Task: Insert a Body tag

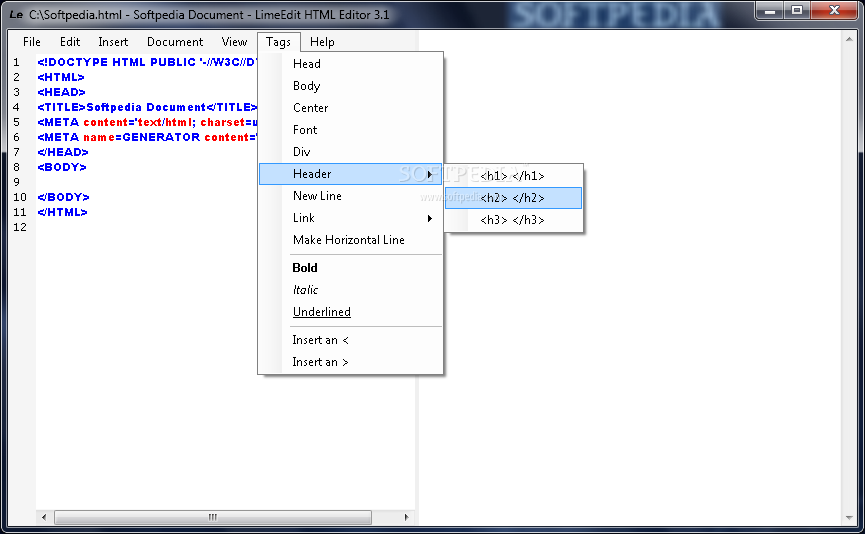Action: [350, 86]
